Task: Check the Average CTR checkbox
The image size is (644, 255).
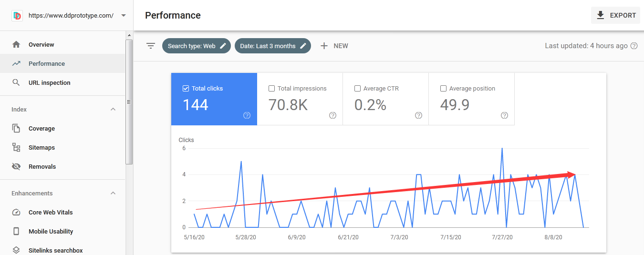Action: tap(358, 88)
